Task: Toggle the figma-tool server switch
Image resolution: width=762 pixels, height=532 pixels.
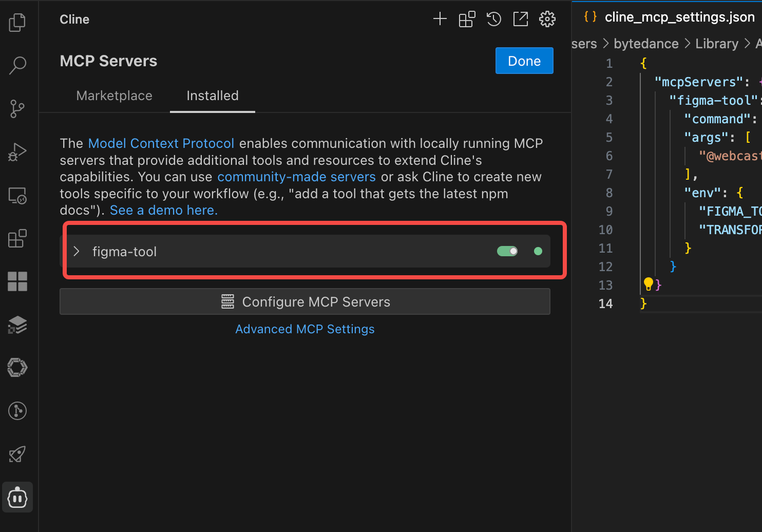Action: coord(507,251)
